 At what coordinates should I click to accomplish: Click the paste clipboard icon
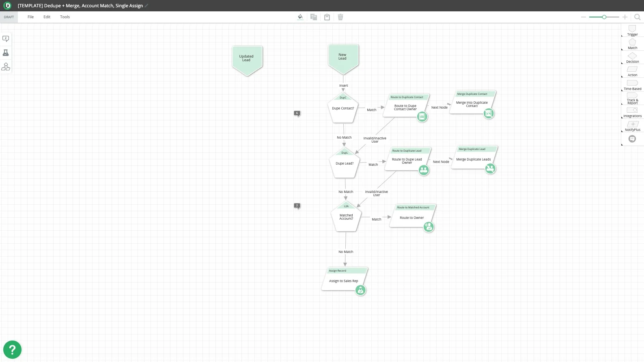[x=327, y=17]
